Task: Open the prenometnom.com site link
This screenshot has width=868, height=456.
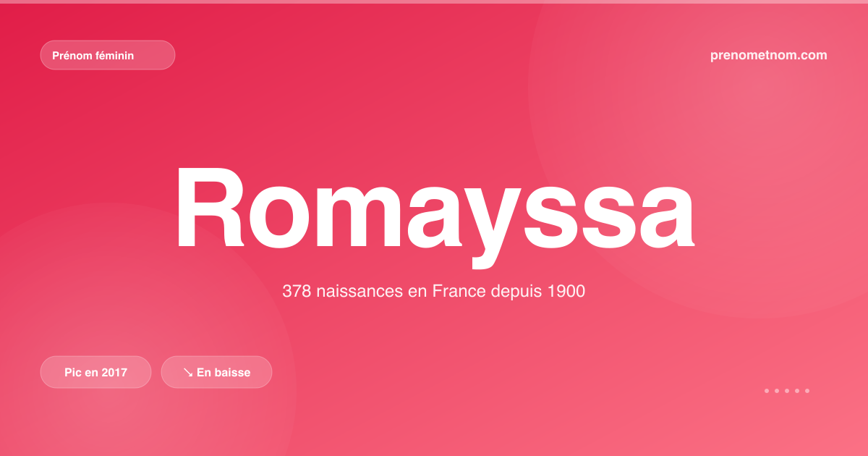Action: [769, 55]
